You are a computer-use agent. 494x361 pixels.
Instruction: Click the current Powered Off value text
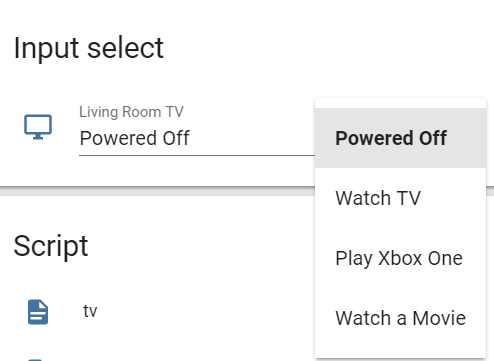click(x=135, y=138)
